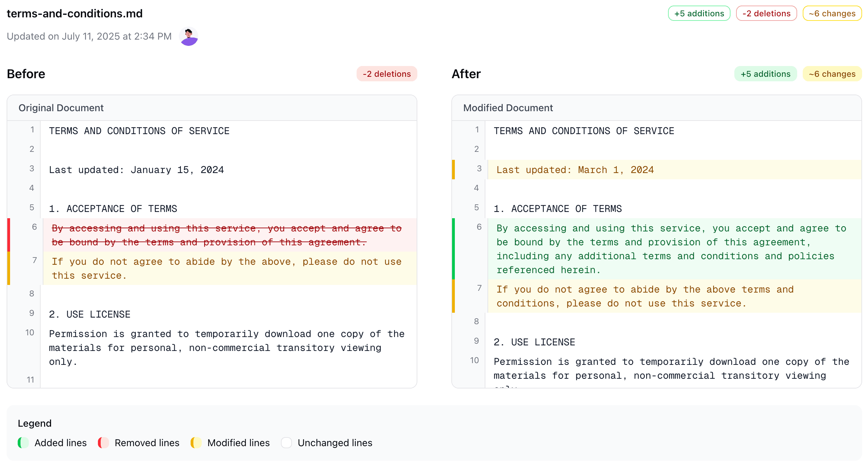
Task: Click the -2 deletions badge at top
Action: [766, 14]
